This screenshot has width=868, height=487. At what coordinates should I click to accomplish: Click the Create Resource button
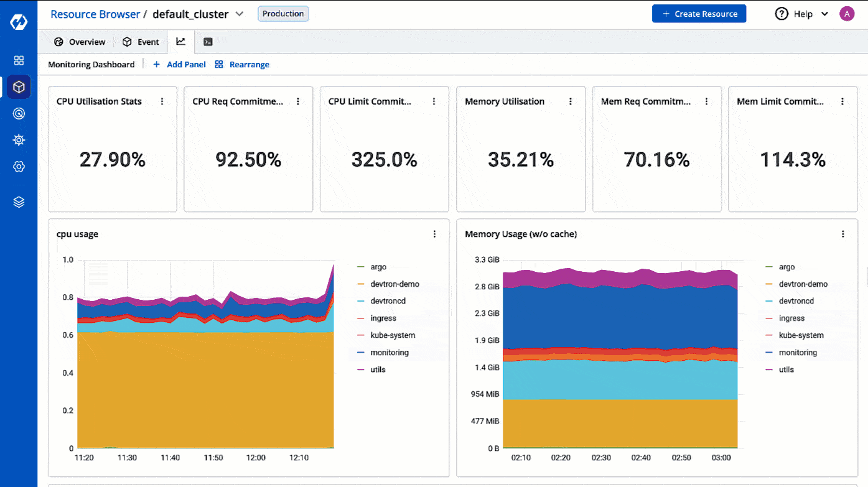point(699,13)
